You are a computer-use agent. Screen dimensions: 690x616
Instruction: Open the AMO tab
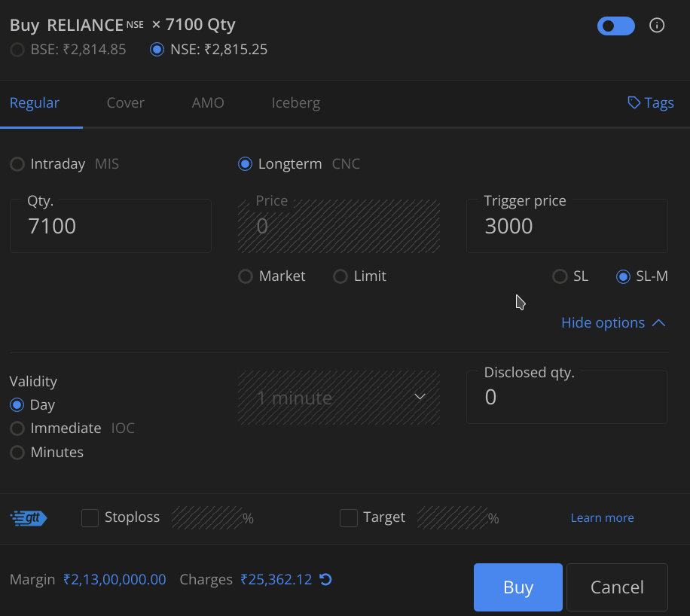[208, 102]
